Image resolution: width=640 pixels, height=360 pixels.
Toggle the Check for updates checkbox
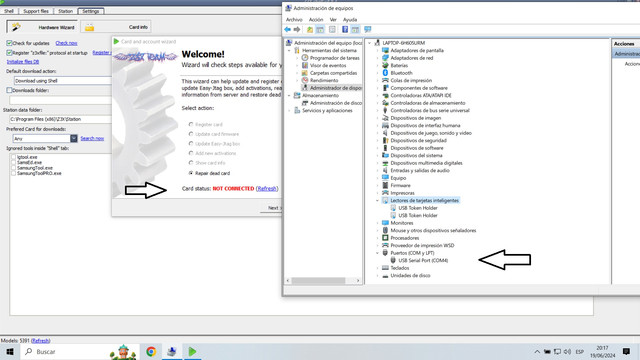click(9, 43)
